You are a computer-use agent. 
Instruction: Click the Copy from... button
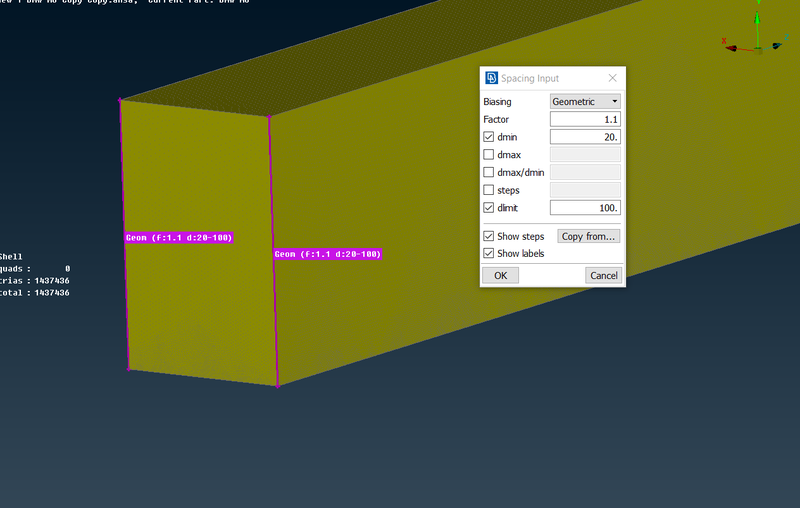[588, 236]
